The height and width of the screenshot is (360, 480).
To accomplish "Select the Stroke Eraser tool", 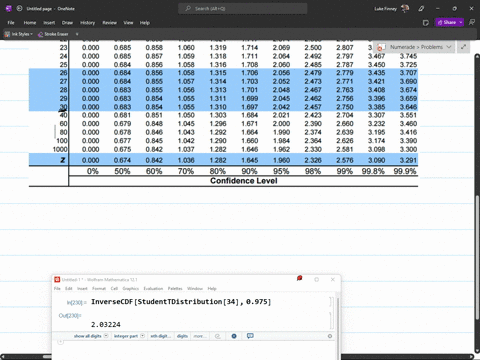I will 53,34.
